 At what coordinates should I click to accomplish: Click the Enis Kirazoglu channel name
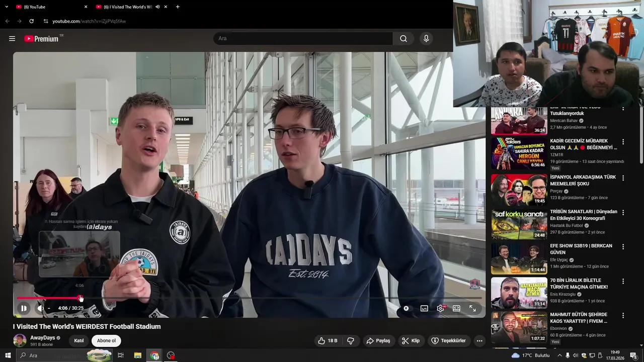pos(562,294)
